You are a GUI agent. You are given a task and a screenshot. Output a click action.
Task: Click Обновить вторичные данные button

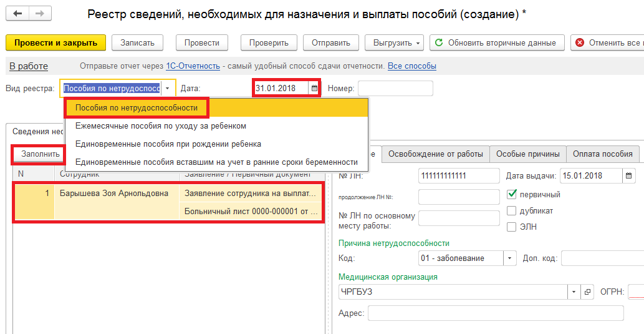497,43
